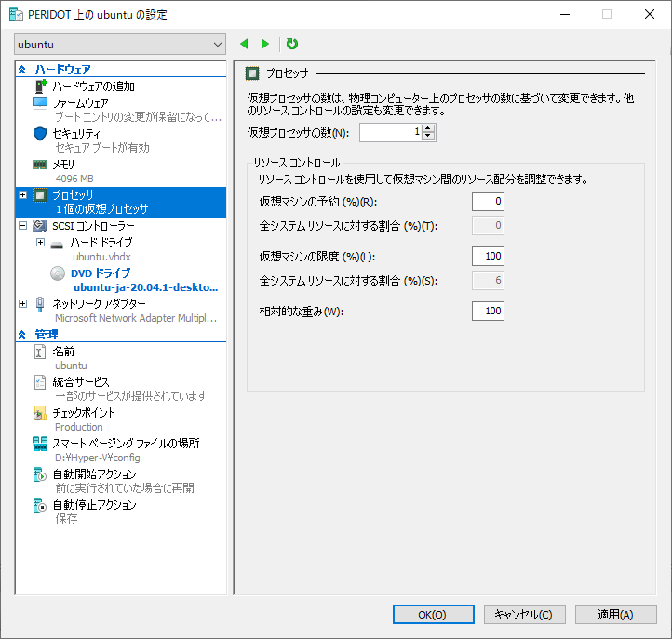Click the 名前 document icon
The image size is (672, 639).
click(x=40, y=352)
